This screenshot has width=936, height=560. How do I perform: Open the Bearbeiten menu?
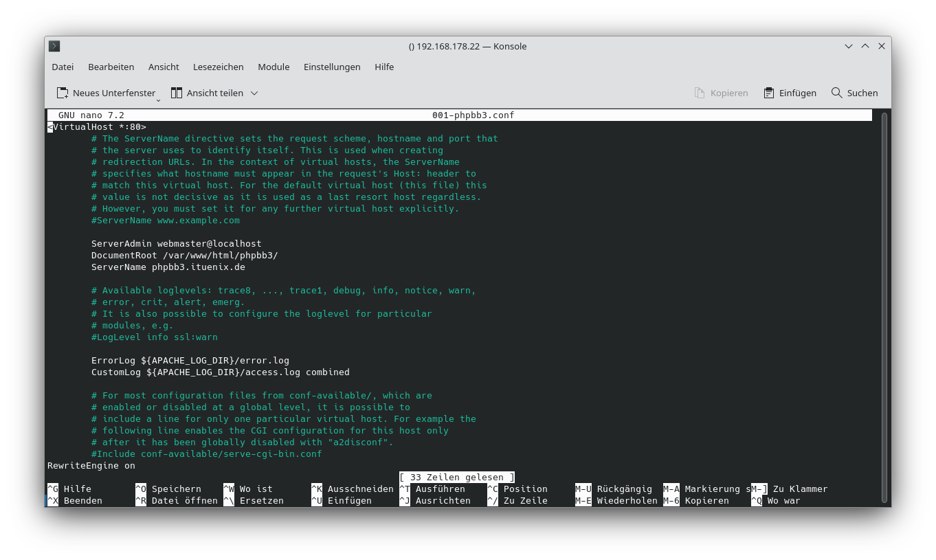(111, 67)
